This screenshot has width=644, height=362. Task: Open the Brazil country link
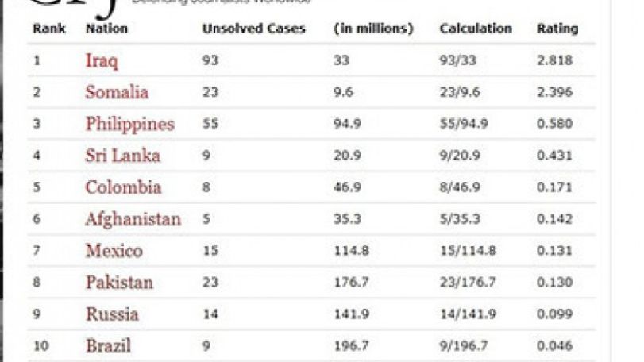(108, 345)
